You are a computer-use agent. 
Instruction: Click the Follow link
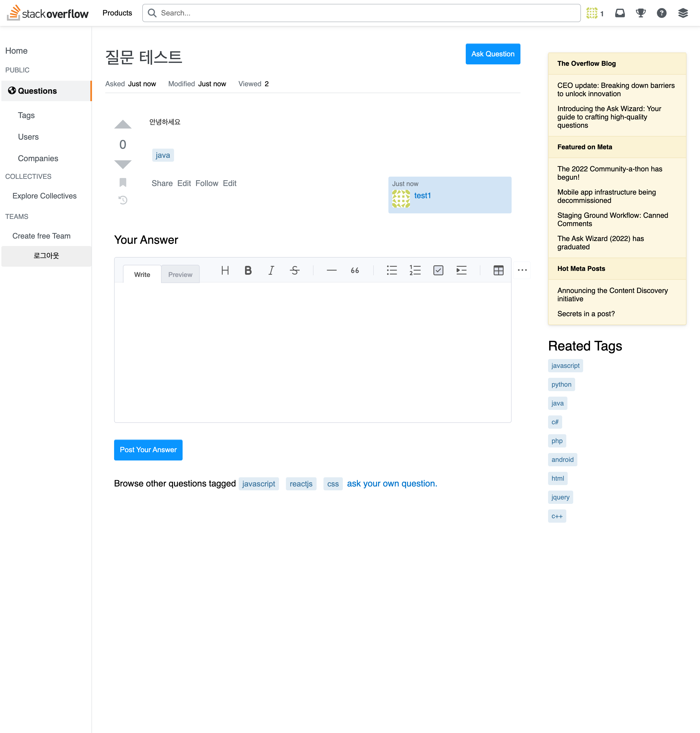207,183
